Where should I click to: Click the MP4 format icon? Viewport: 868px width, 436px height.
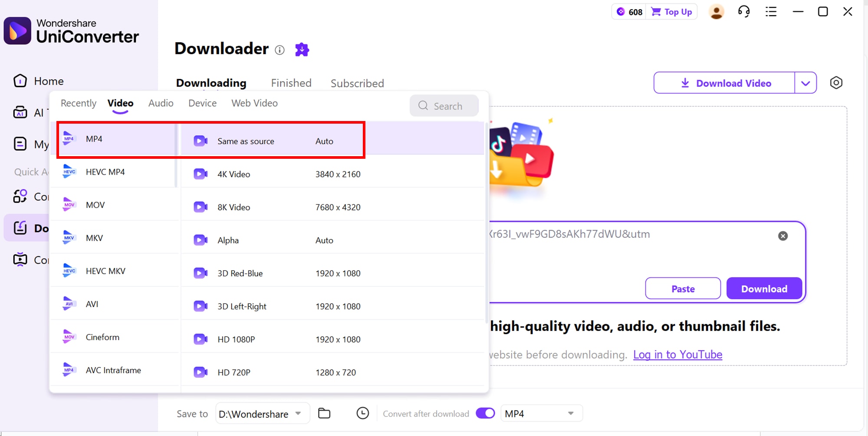pos(69,139)
